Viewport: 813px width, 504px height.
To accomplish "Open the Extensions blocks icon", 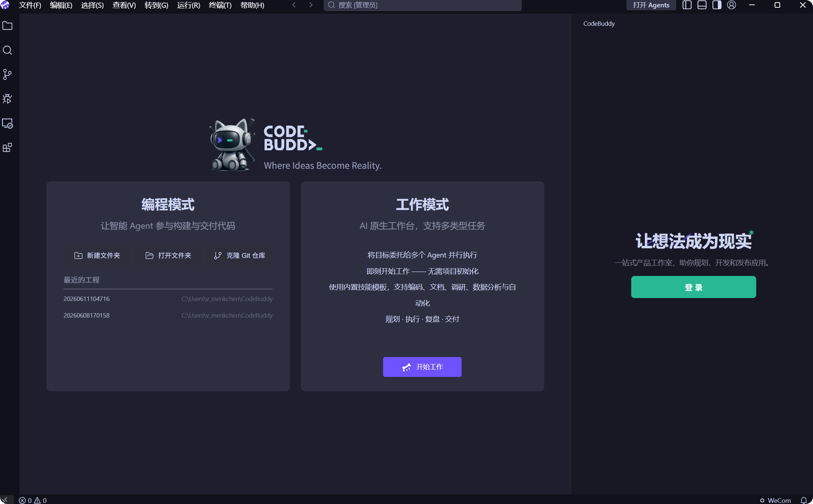I will (7, 148).
